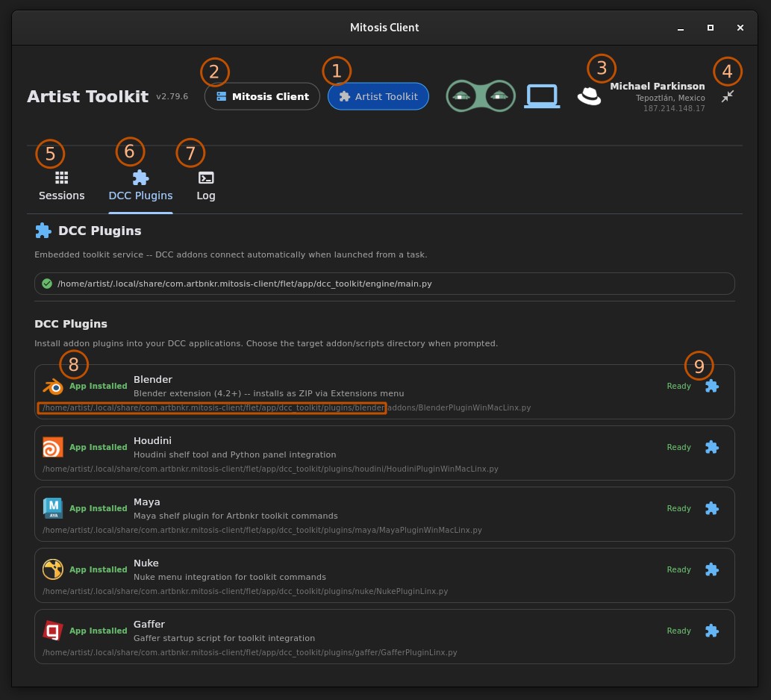Click the version label v2.79.6
This screenshot has height=700, width=771.
pyautogui.click(x=172, y=96)
